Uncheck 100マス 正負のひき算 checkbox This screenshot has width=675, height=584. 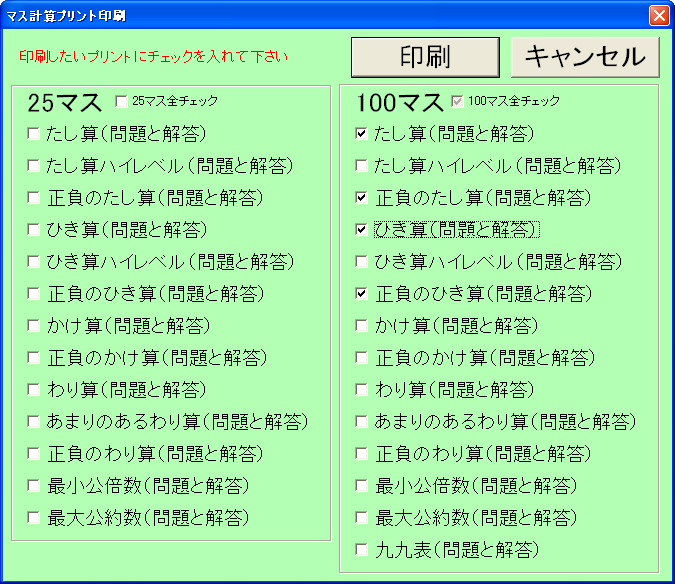[362, 294]
